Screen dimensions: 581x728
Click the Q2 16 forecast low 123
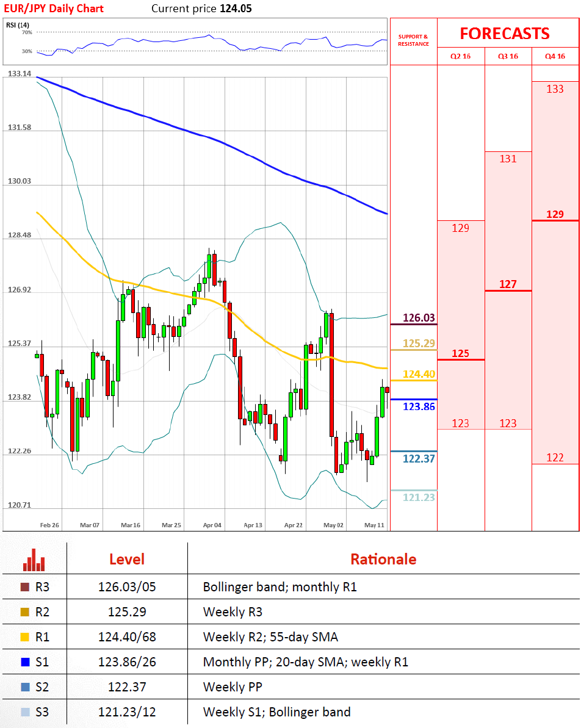coord(461,423)
